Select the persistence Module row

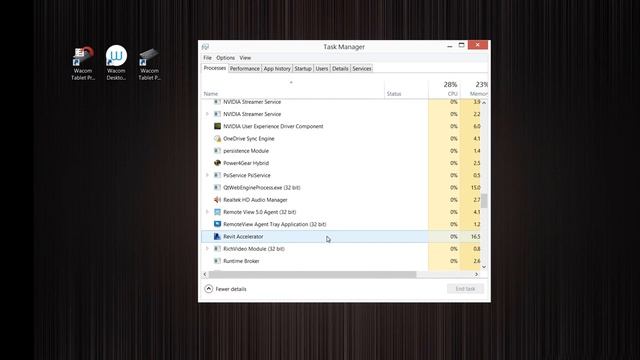[341, 151]
